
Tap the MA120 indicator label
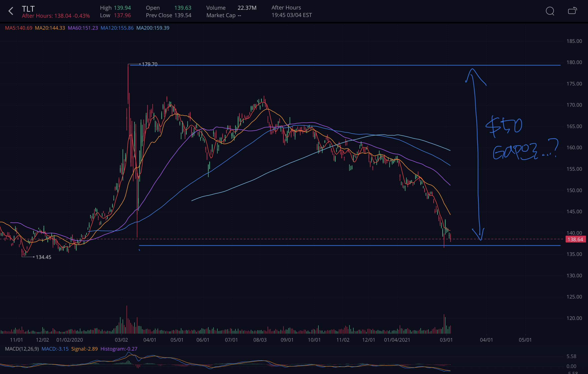pos(117,28)
